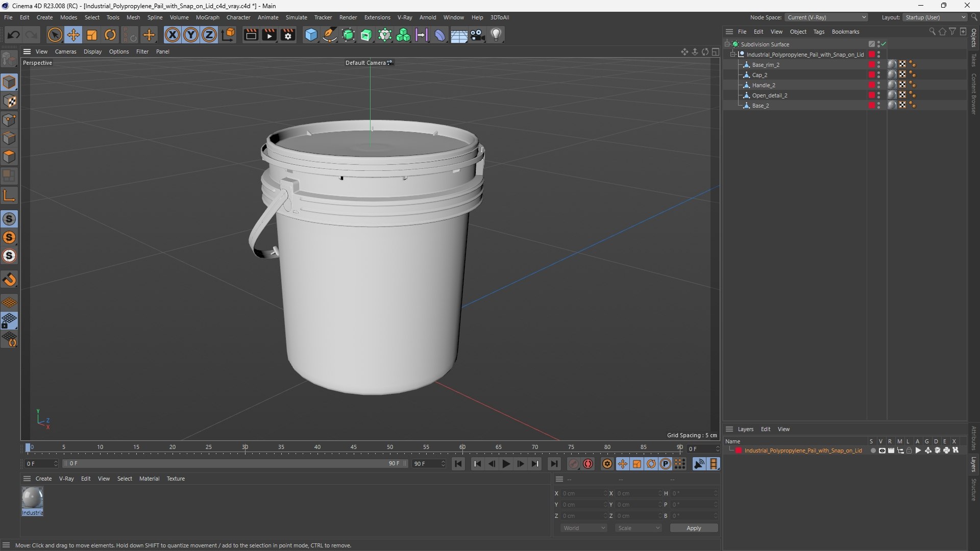Select Open_detail_2 object

pyautogui.click(x=770, y=95)
